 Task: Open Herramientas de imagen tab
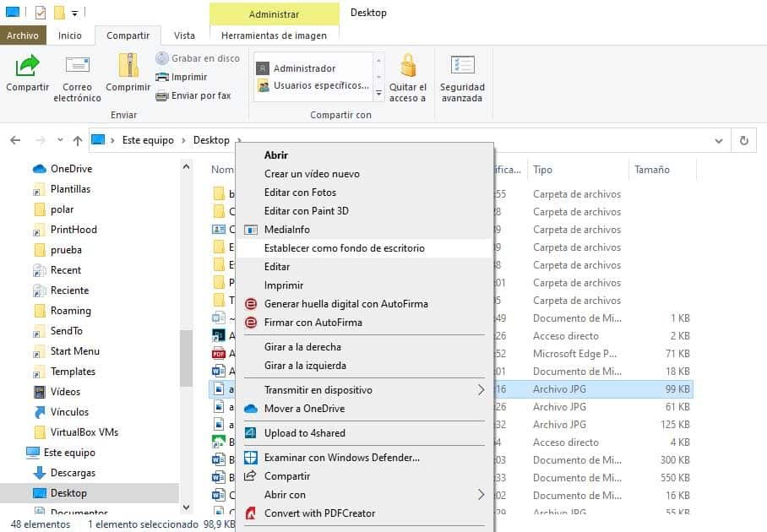274,35
